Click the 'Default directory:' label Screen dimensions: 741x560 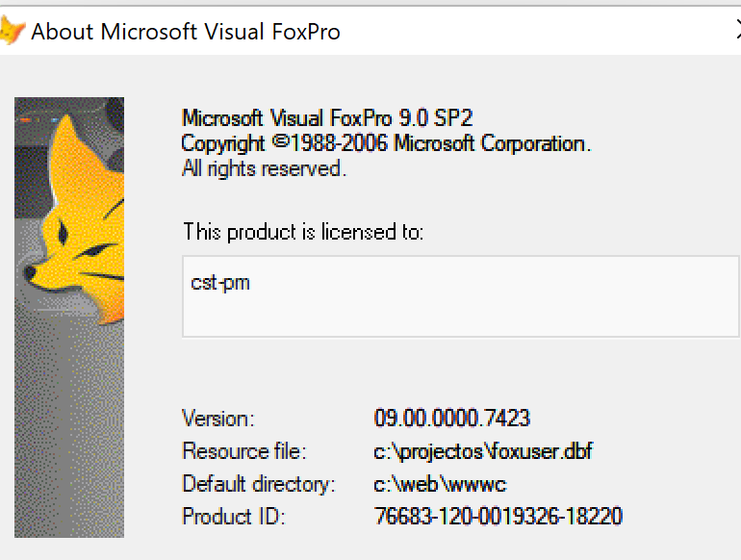coord(259,484)
